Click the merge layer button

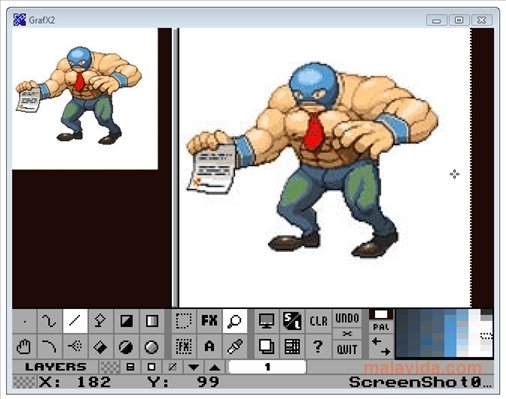click(x=130, y=367)
